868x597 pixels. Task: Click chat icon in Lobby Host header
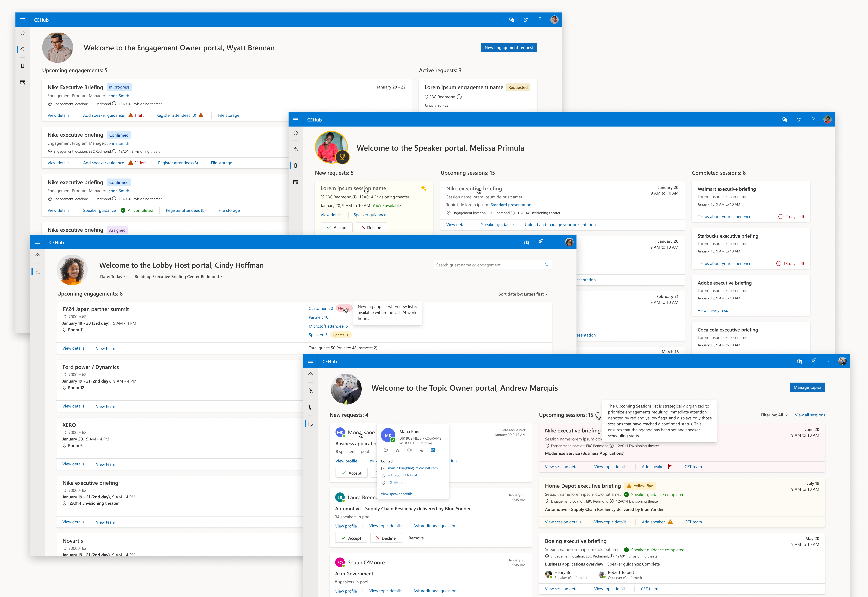[526, 242]
